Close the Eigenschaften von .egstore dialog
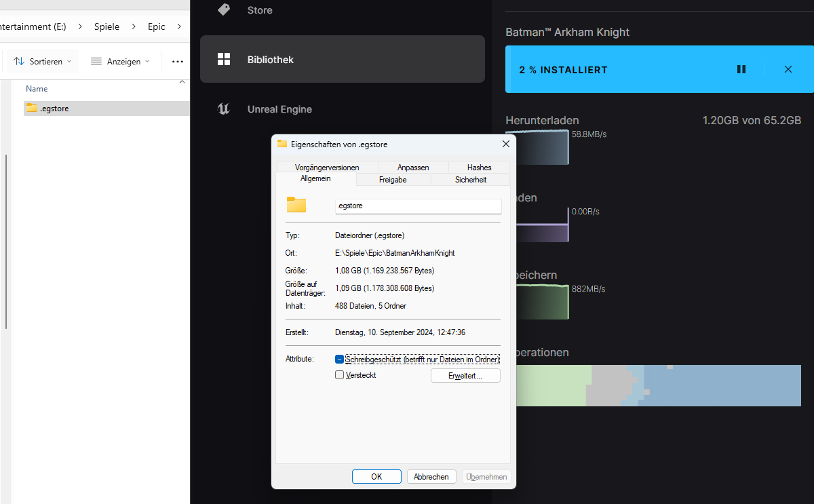 tap(506, 144)
